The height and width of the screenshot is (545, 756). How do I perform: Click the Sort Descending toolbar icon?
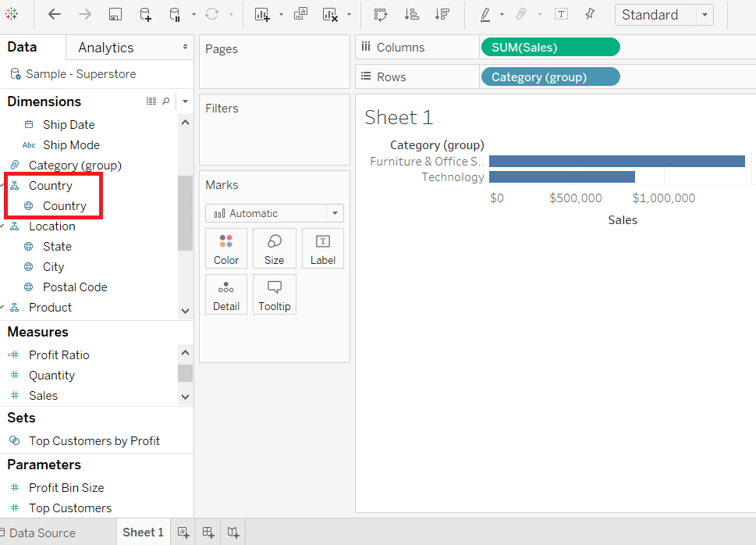(x=442, y=14)
